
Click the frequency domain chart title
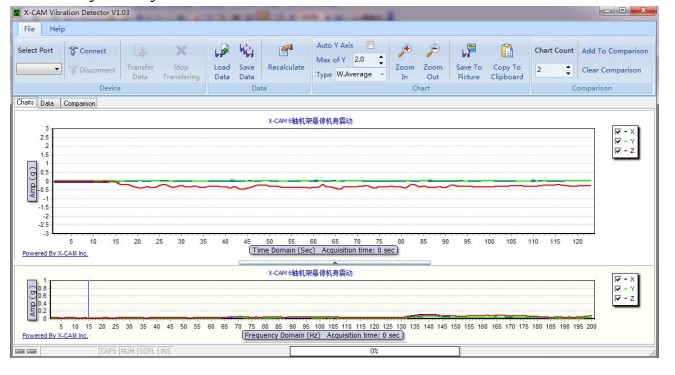coord(310,273)
